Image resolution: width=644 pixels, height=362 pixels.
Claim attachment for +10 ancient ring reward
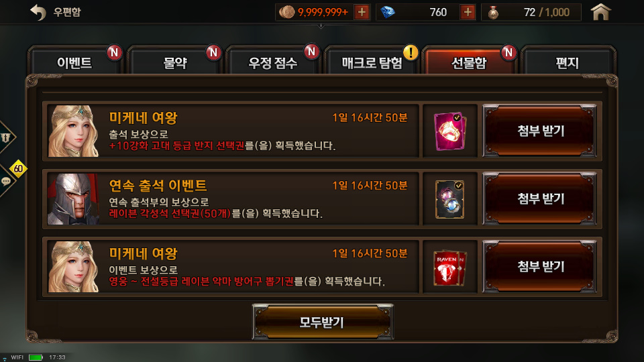540,131
